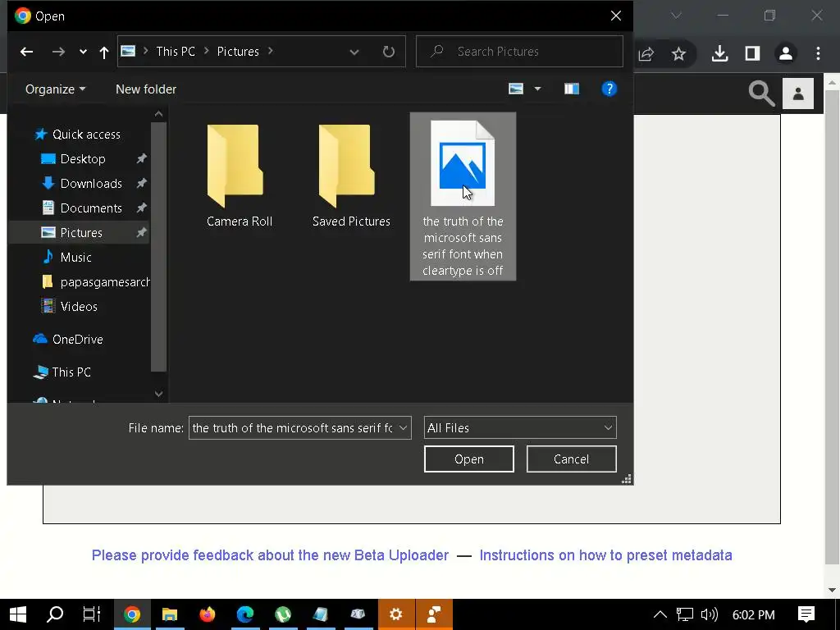
Task: Click the Search Pictures field
Action: pos(519,52)
